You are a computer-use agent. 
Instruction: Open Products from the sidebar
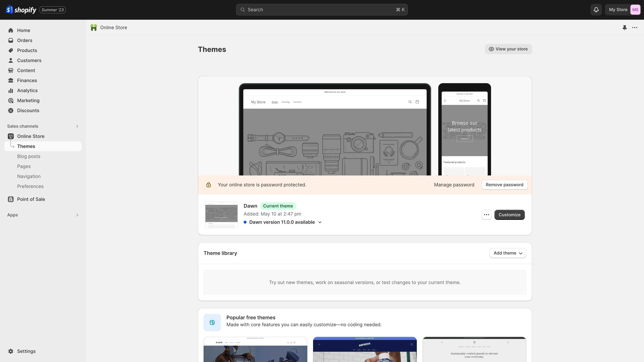pos(27,50)
